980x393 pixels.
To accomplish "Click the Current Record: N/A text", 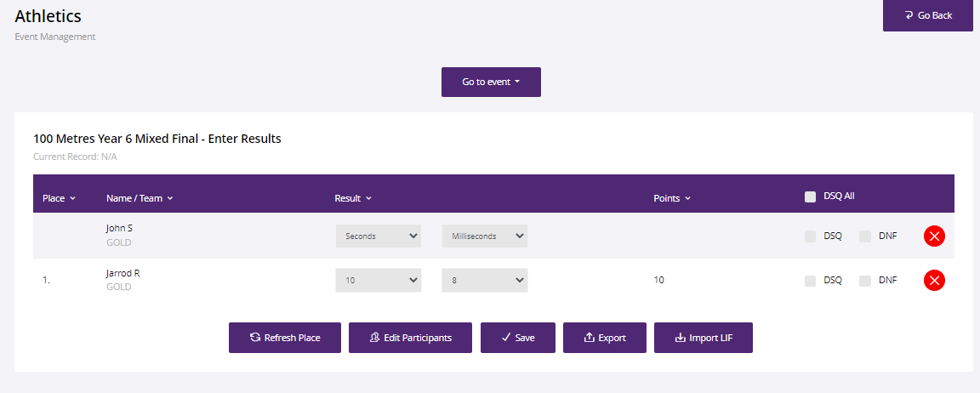I will [75, 157].
